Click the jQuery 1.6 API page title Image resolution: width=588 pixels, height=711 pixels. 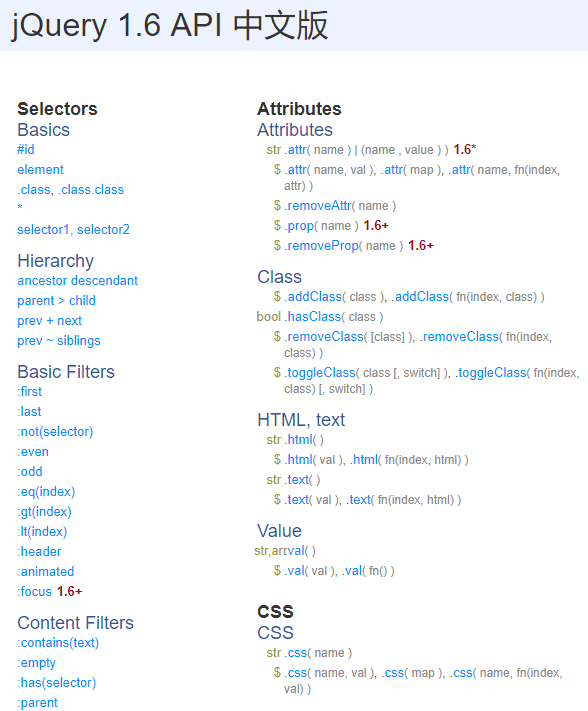coord(170,25)
